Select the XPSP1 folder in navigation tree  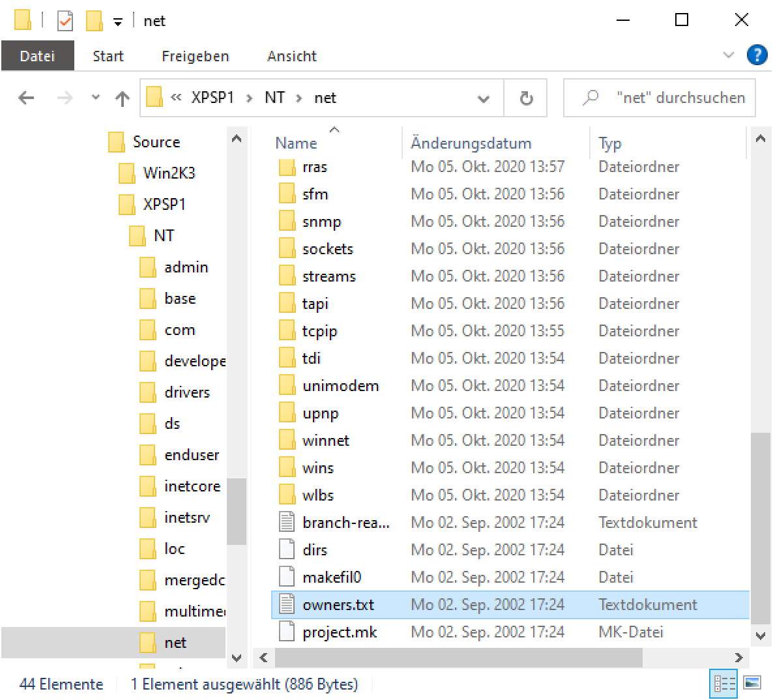(164, 204)
